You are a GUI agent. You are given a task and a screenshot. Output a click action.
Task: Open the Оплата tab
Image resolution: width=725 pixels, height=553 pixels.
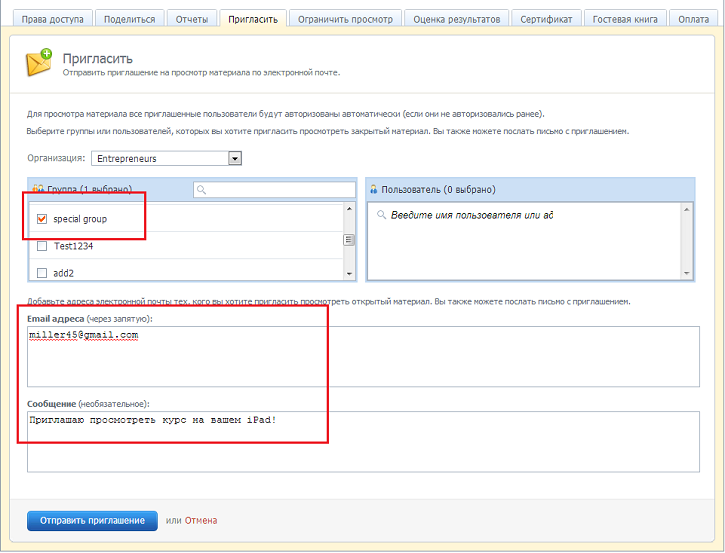click(694, 19)
